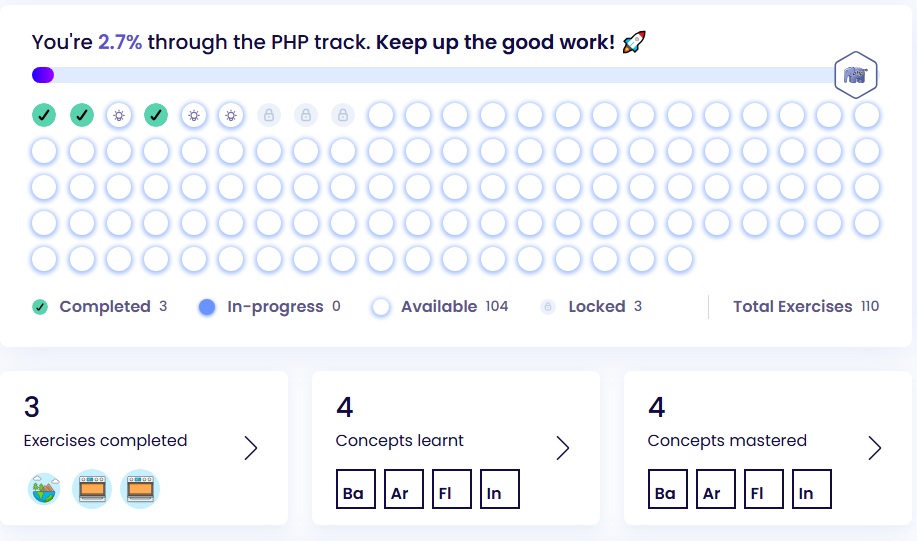Select the Total Exercises label
The image size is (917, 541).
[x=792, y=307]
